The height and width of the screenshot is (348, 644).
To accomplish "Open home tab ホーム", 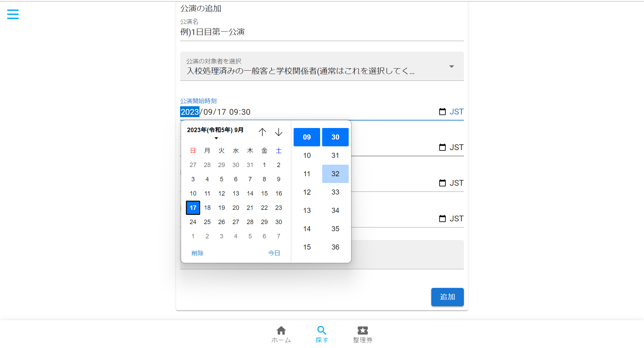I will [x=281, y=334].
